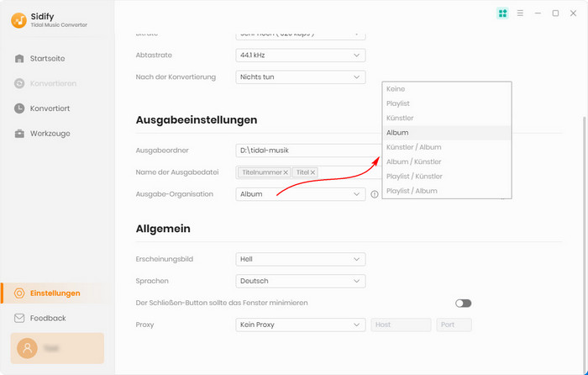This screenshot has height=375, width=588.
Task: Select Einstellungen in the sidebar
Action: [x=55, y=293]
